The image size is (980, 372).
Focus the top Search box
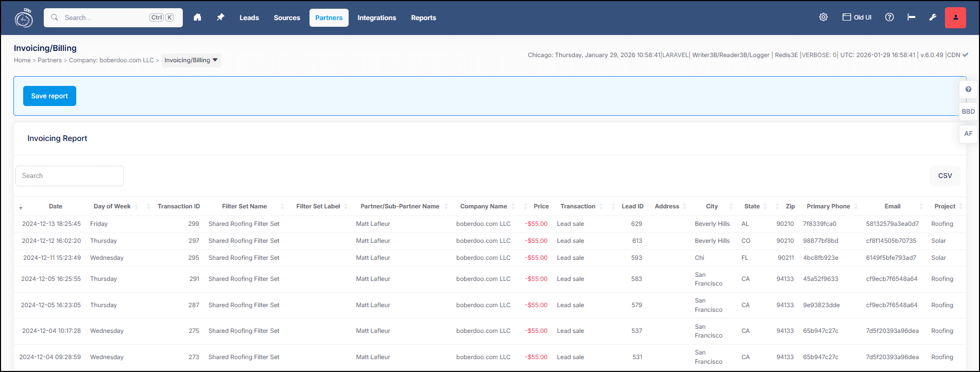[x=113, y=17]
